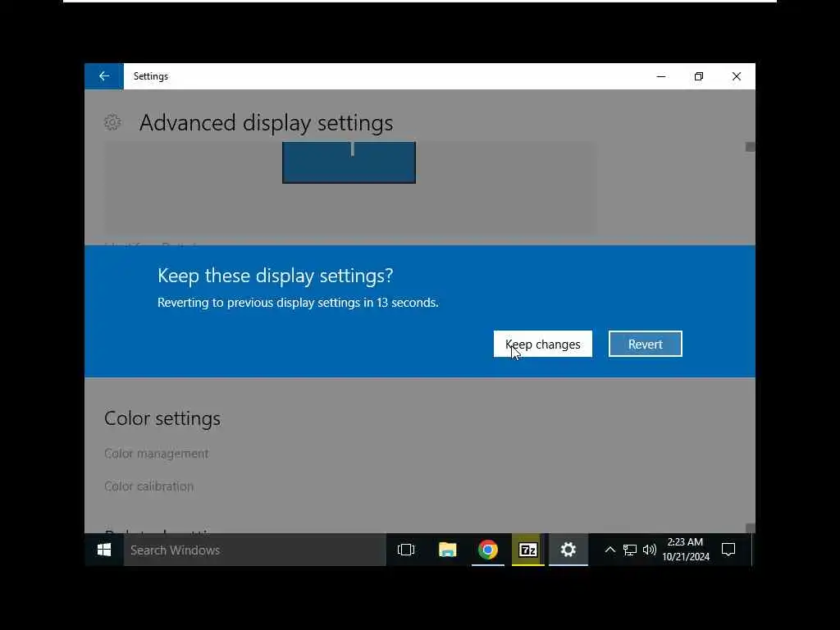840x630 pixels.
Task: Open the 7-Zip taskbar icon
Action: click(x=528, y=550)
